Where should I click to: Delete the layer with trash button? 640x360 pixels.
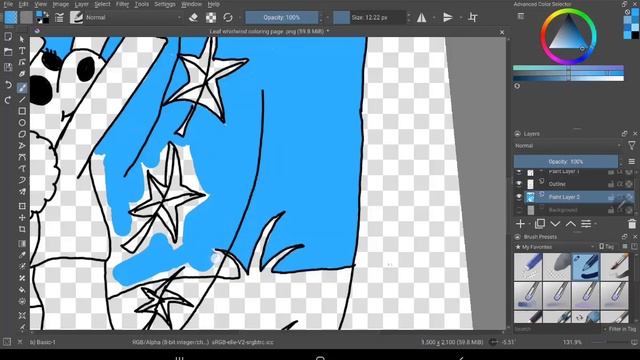click(x=632, y=224)
